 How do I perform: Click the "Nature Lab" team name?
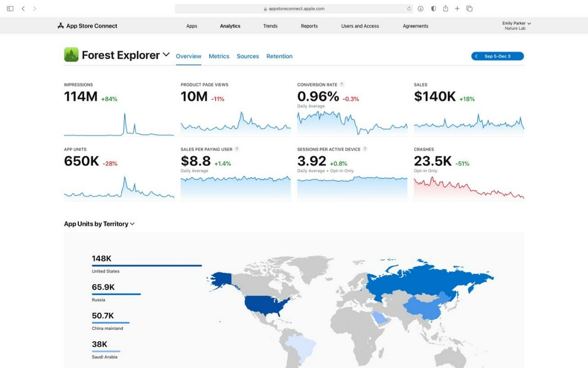tap(515, 28)
